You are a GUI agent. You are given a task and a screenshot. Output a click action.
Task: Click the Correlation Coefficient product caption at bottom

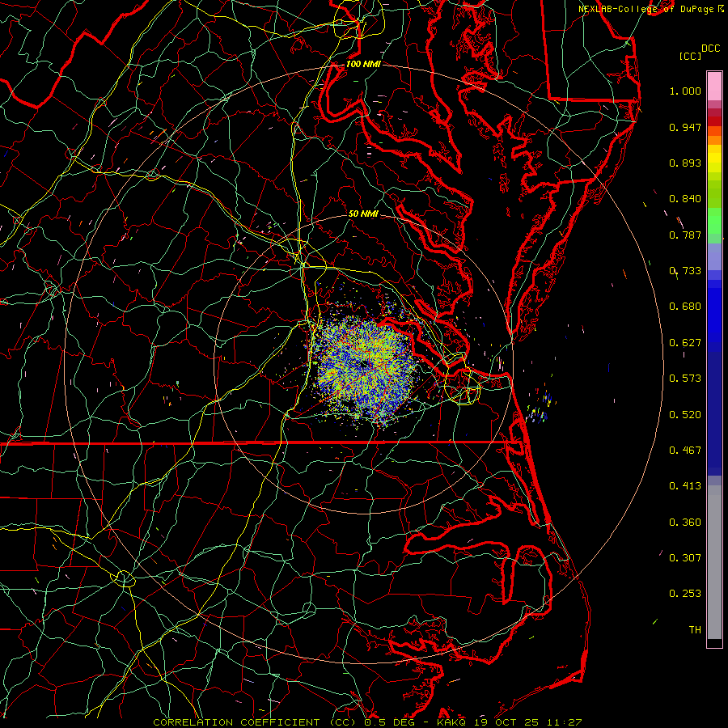click(x=367, y=722)
